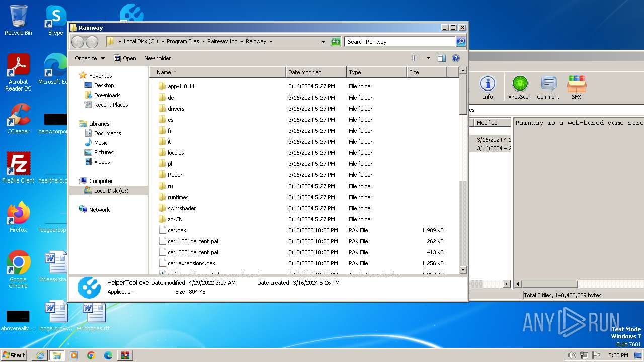644x362 pixels.
Task: Click the Open toolbar button
Action: [125, 58]
